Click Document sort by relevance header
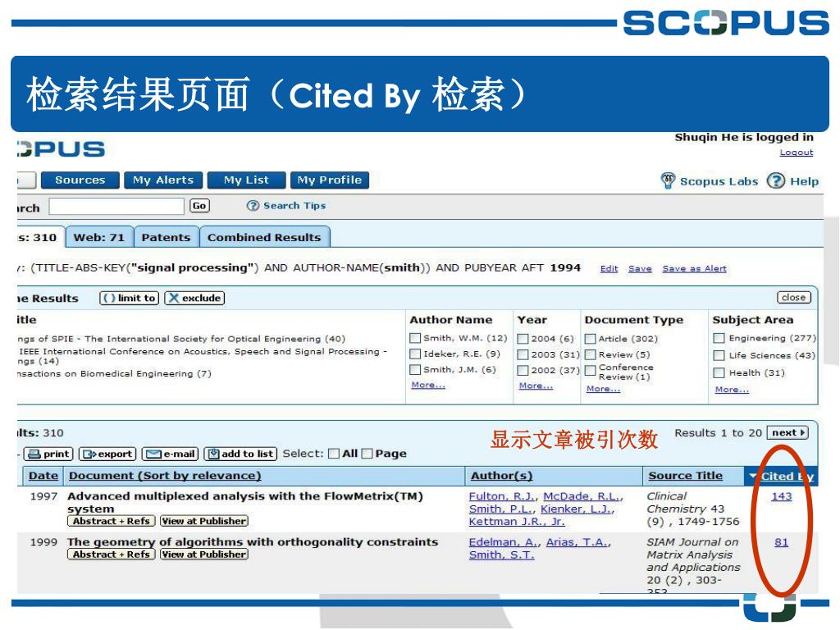Image resolution: width=840 pixels, height=630 pixels. coord(165,476)
